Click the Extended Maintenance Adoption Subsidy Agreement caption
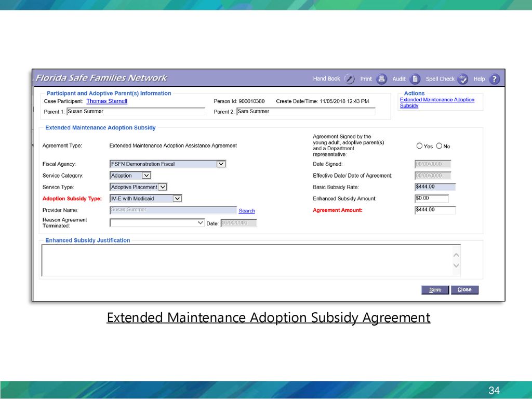Image resolution: width=532 pixels, height=399 pixels. 269,317
